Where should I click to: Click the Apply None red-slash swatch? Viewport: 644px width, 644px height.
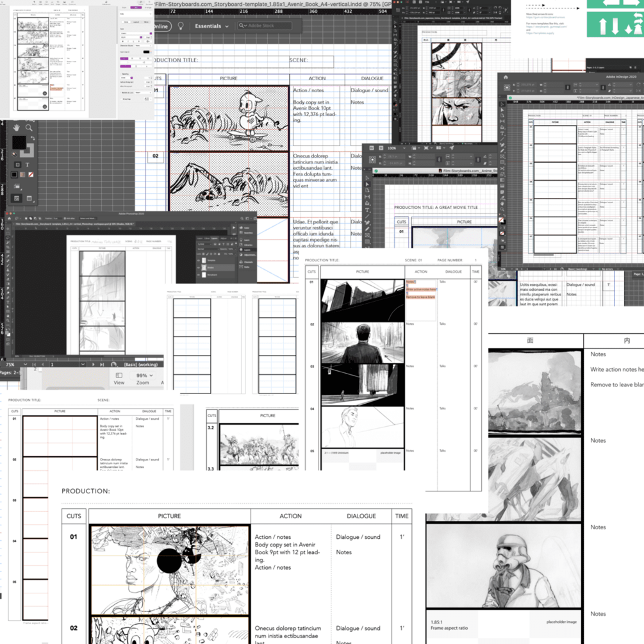tap(31, 174)
